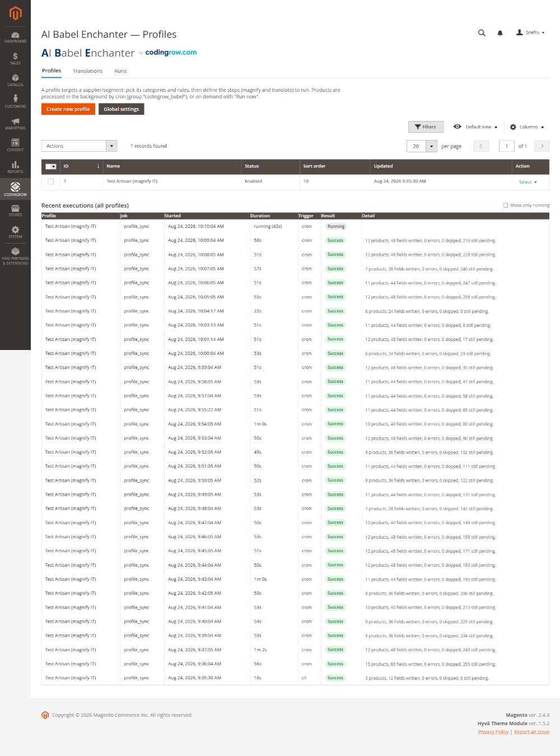Click the '22s' duration cell

(257, 311)
